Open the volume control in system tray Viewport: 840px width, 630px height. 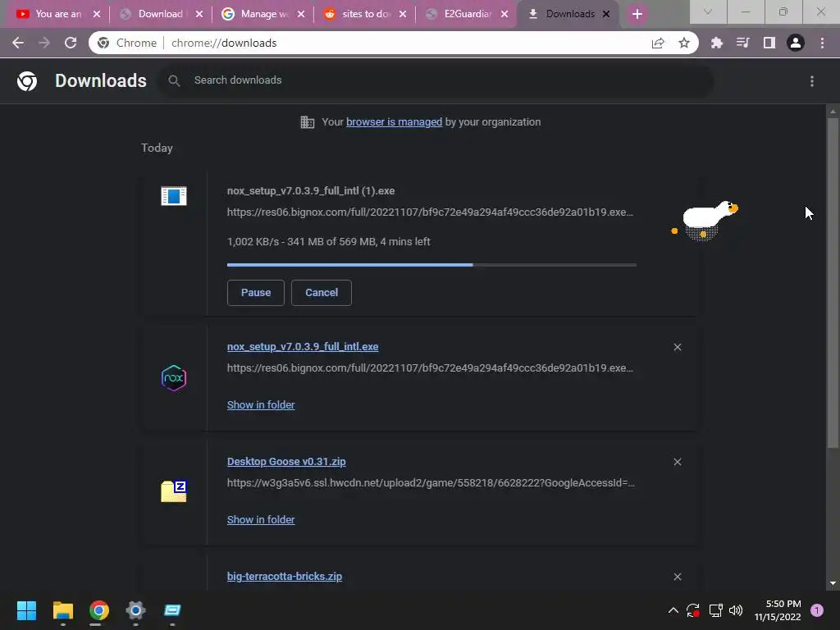click(x=736, y=610)
